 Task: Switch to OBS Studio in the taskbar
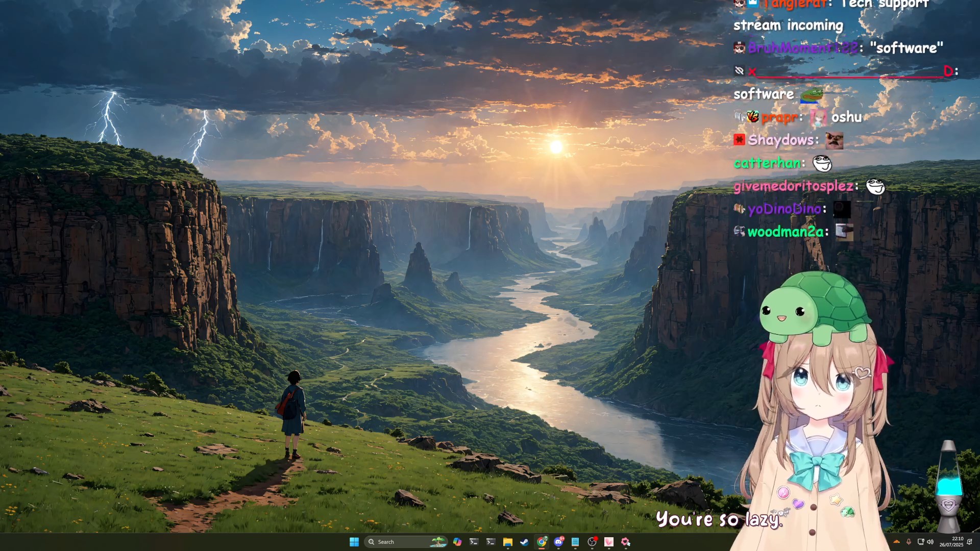tap(592, 542)
